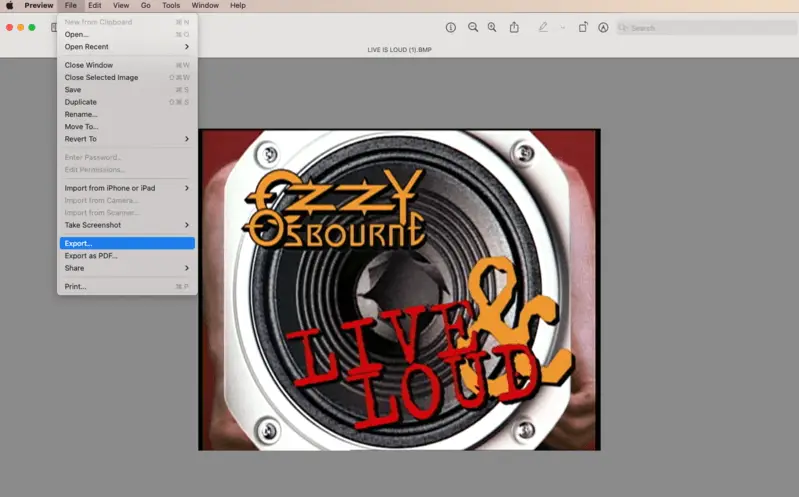Open the Preview app menu
Viewport: 799px width, 497px height.
pos(39,6)
